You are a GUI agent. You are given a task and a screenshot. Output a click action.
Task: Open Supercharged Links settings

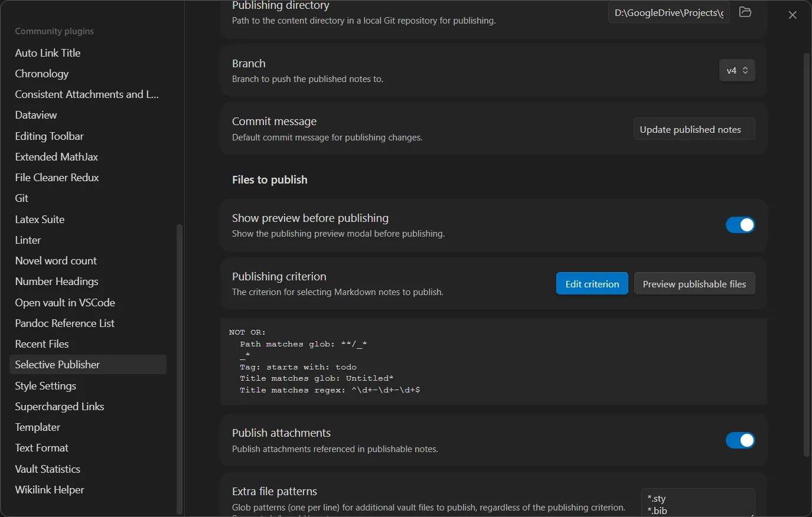click(88, 407)
